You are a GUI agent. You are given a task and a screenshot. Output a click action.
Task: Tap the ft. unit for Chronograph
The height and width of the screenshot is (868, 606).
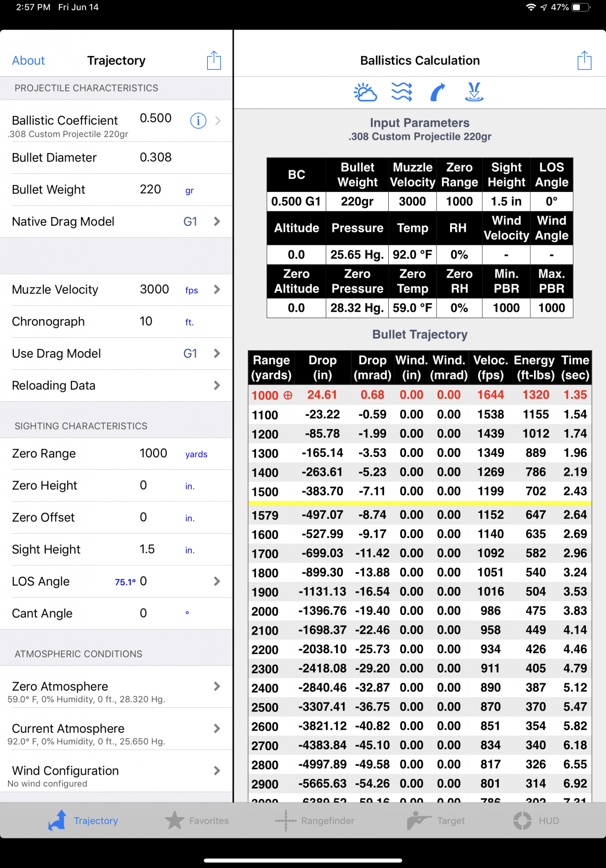189,322
